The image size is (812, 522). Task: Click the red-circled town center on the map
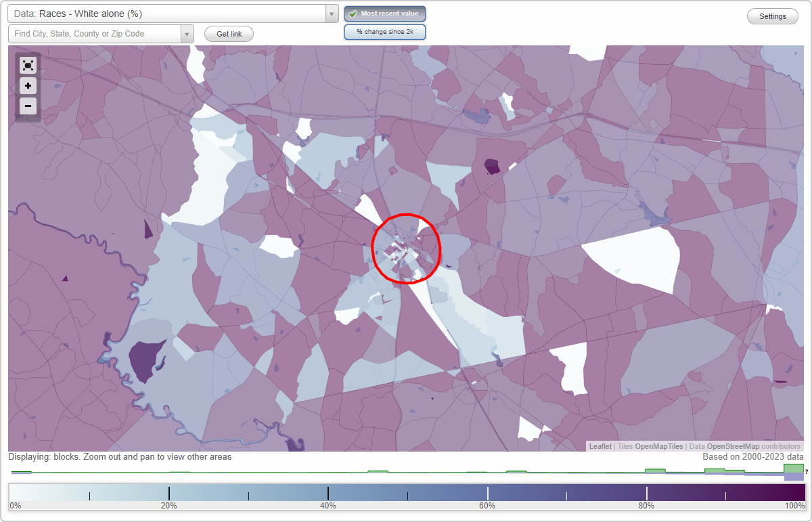coord(406,249)
